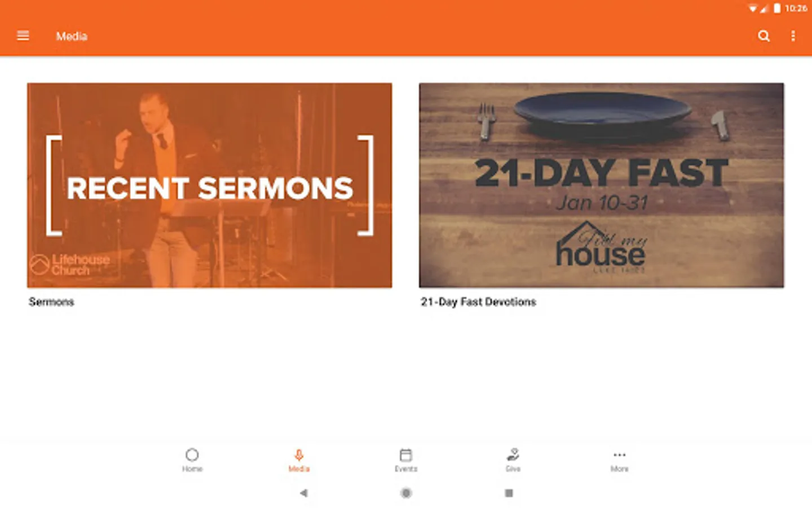This screenshot has width=812, height=508.
Task: Tap the Android recents square button
Action: 509,493
